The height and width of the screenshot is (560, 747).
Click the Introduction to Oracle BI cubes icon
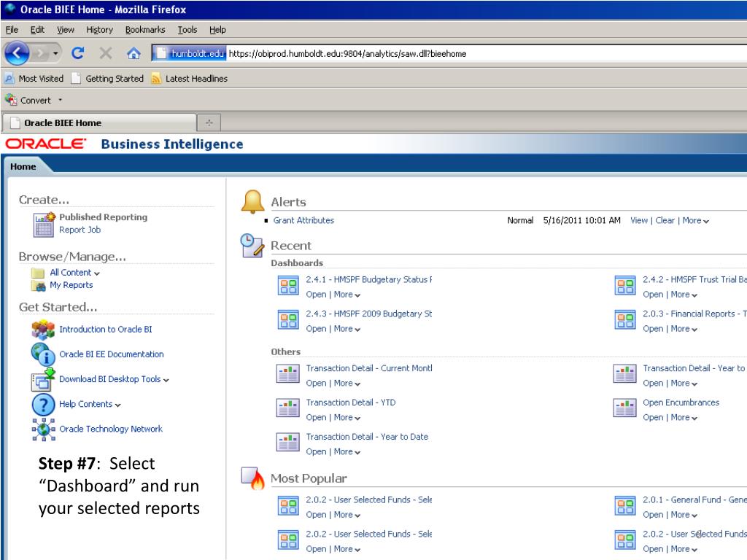point(43,330)
